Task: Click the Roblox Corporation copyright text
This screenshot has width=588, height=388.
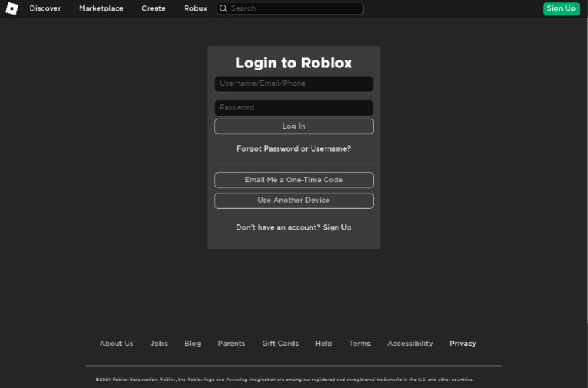Action: pos(285,380)
